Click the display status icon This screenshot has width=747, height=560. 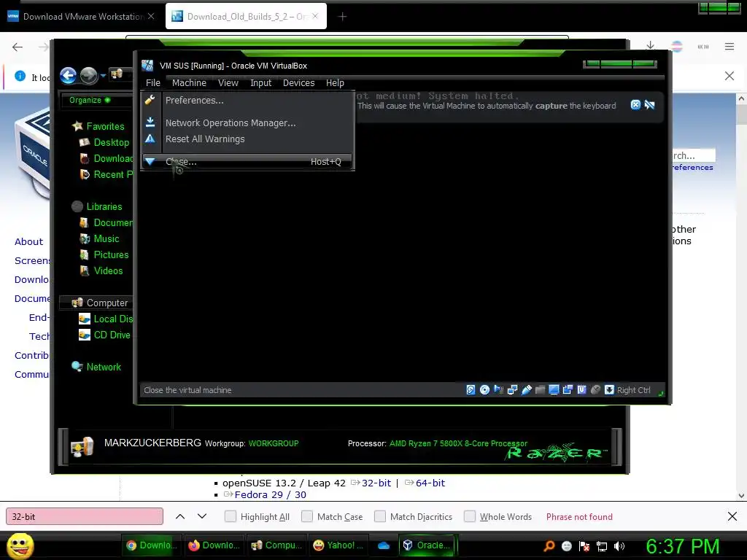point(554,390)
